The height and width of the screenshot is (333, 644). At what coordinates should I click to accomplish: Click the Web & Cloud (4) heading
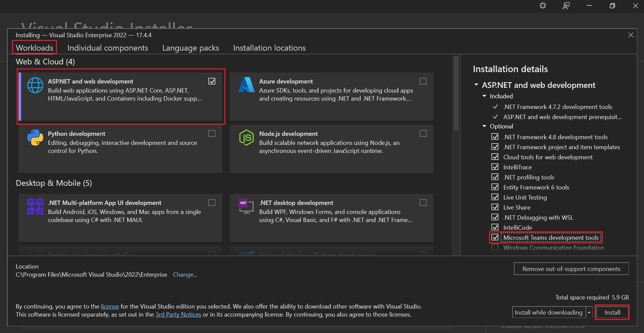click(x=45, y=62)
